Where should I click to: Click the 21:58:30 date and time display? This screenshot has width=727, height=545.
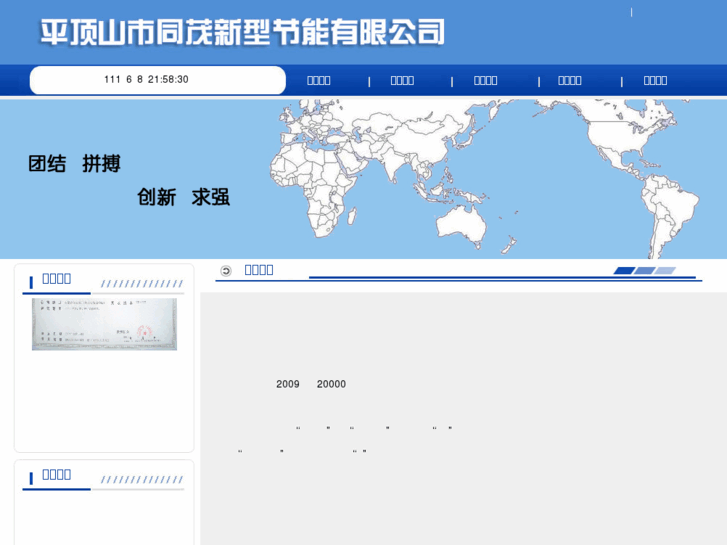pos(146,79)
